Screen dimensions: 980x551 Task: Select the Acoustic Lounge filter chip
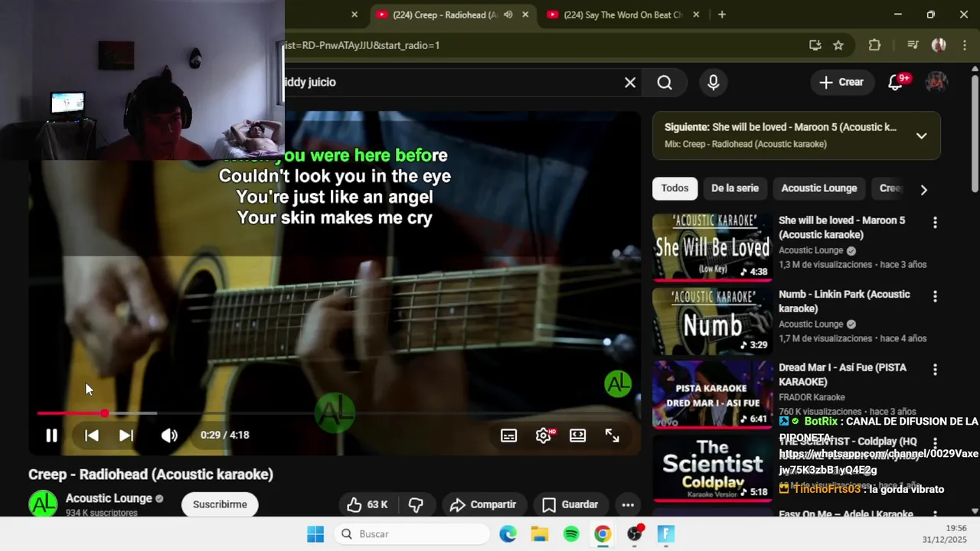(819, 188)
